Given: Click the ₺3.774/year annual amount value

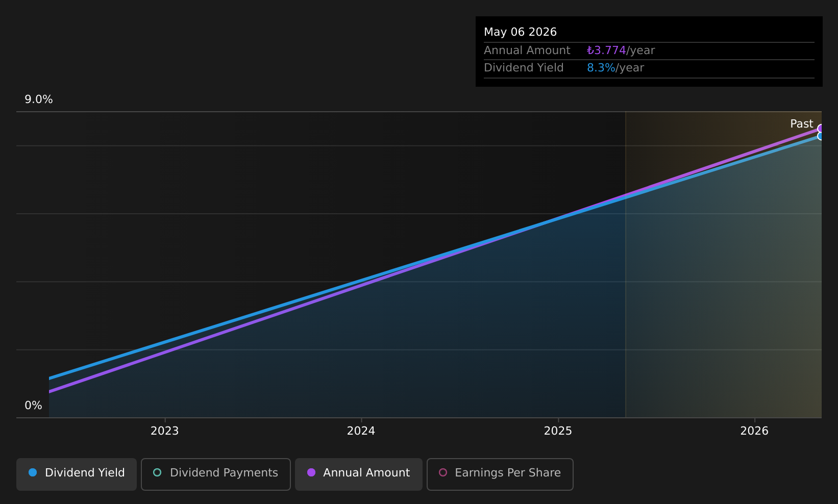Looking at the screenshot, I should click(x=621, y=51).
